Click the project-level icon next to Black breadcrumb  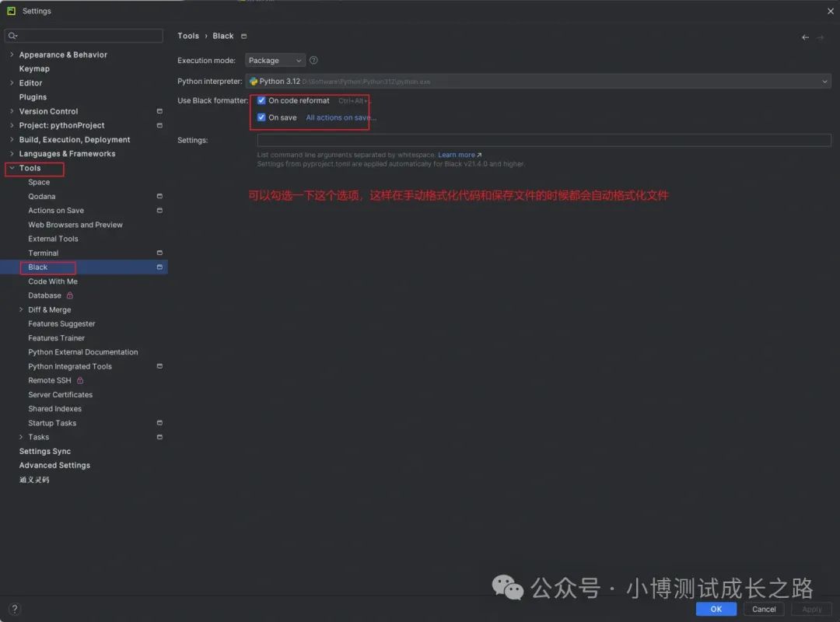(243, 37)
